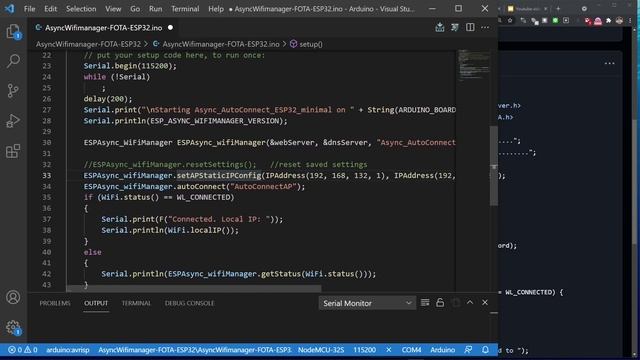Click the green extension icon in browser
The image size is (640, 360).
pos(555,20)
